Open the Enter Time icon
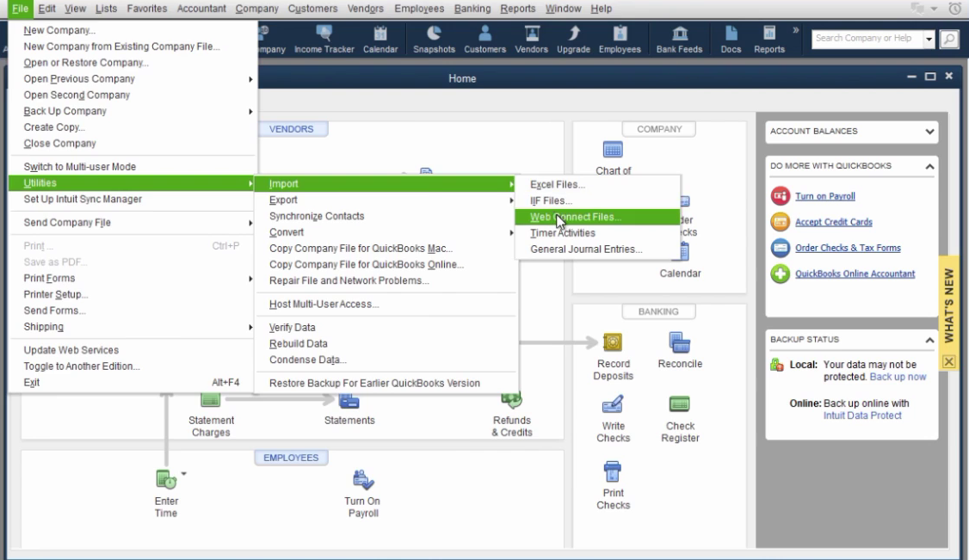969x560 pixels. [x=165, y=480]
